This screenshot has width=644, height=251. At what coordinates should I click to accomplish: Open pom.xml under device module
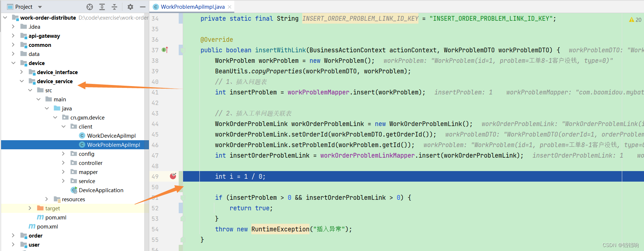[x=47, y=226]
